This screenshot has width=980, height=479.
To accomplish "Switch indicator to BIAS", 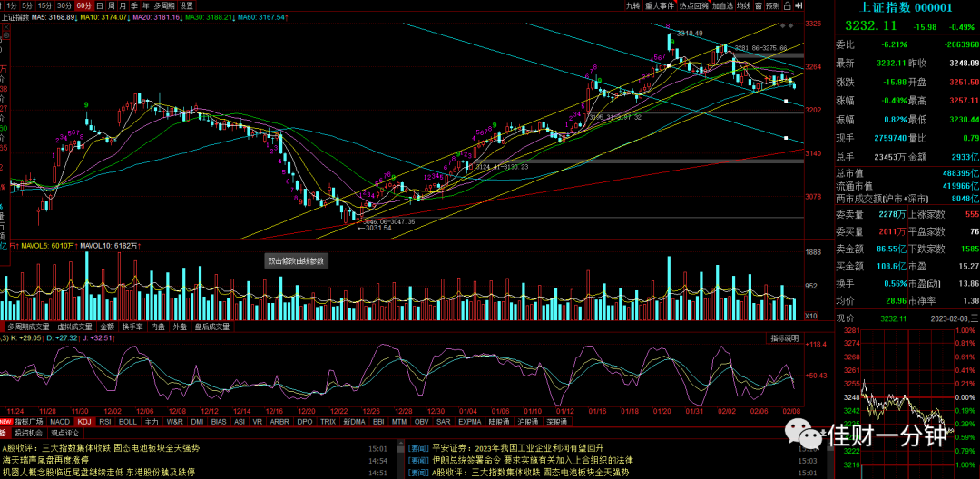I will pos(219,422).
